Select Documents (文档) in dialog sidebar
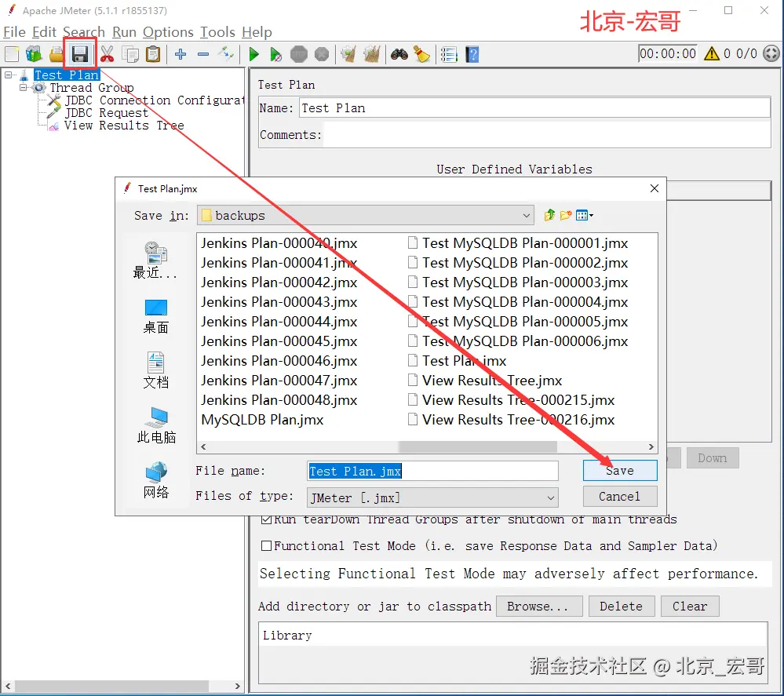The width and height of the screenshot is (784, 696). 155,370
